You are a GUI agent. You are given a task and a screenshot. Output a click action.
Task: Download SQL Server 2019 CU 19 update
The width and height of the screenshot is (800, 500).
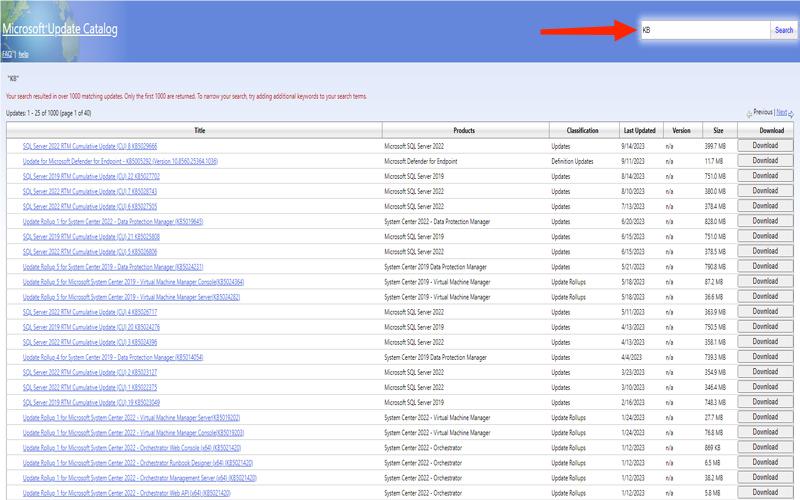click(765, 402)
